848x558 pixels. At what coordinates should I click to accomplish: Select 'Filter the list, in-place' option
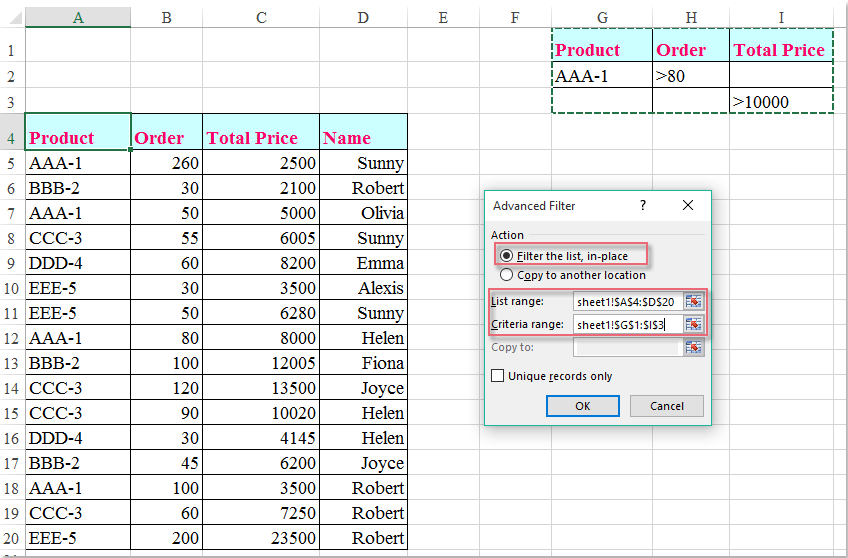506,256
